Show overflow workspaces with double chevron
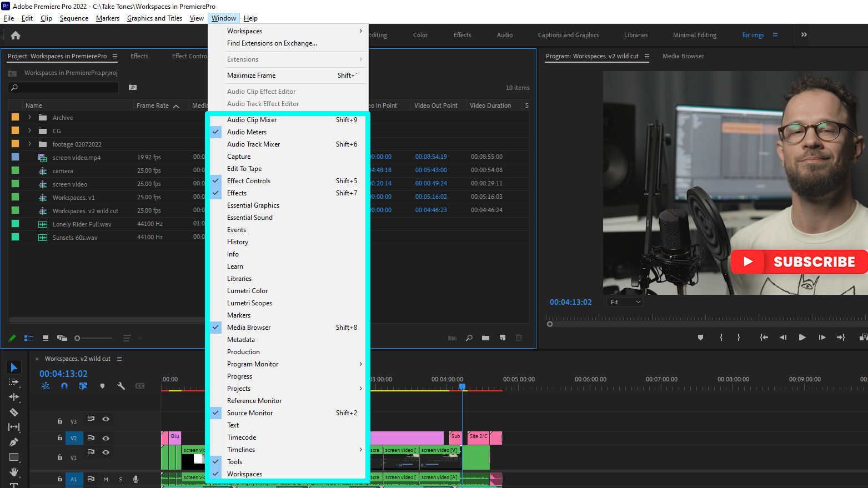 tap(804, 35)
